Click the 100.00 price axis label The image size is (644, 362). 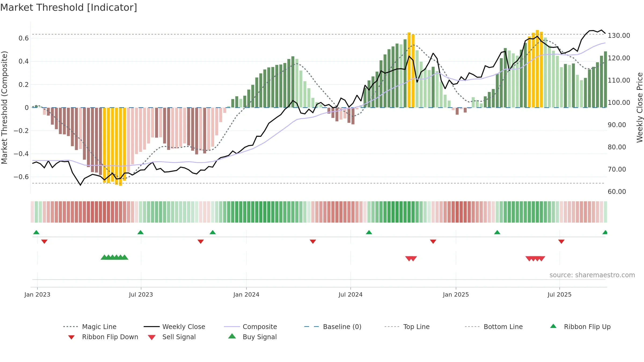[619, 102]
